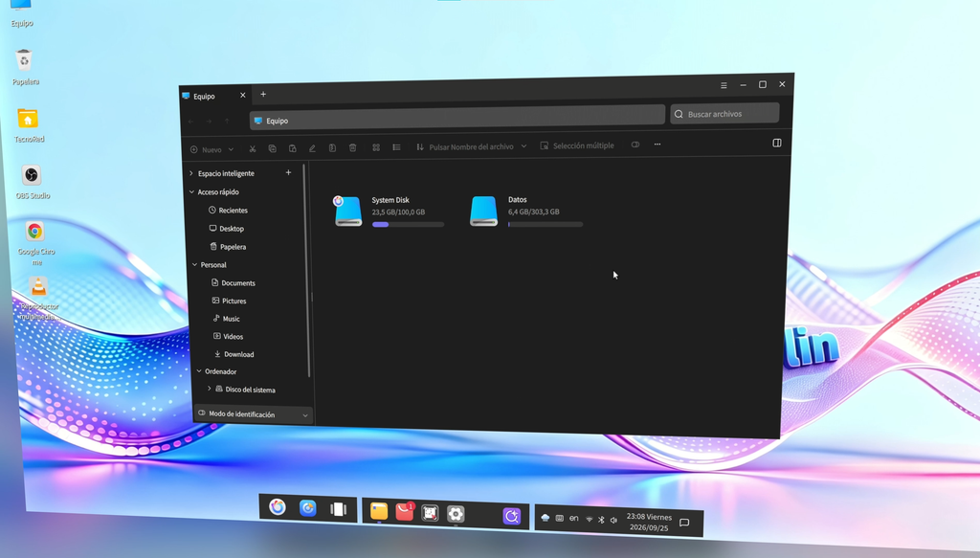Open the notification center tray icon

pos(684,523)
